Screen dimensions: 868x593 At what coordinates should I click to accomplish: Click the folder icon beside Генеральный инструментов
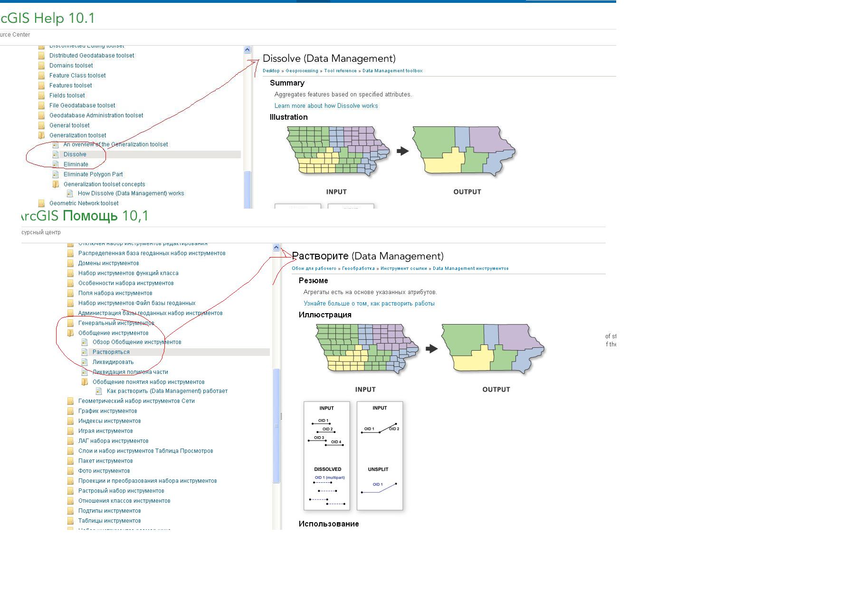[x=71, y=323]
